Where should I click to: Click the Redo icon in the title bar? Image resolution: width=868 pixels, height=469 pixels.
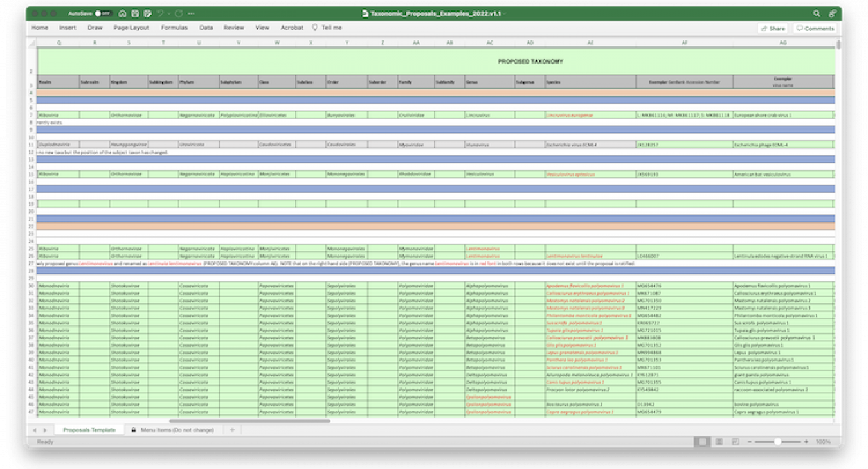point(179,13)
